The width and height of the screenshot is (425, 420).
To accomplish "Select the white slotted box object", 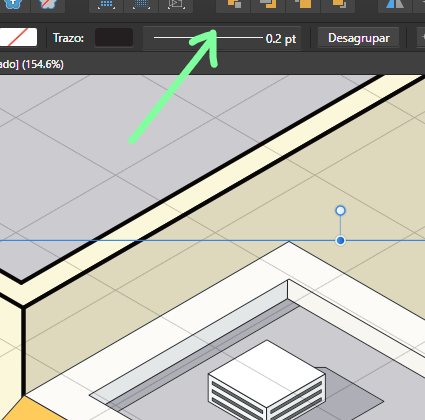I will 267,380.
